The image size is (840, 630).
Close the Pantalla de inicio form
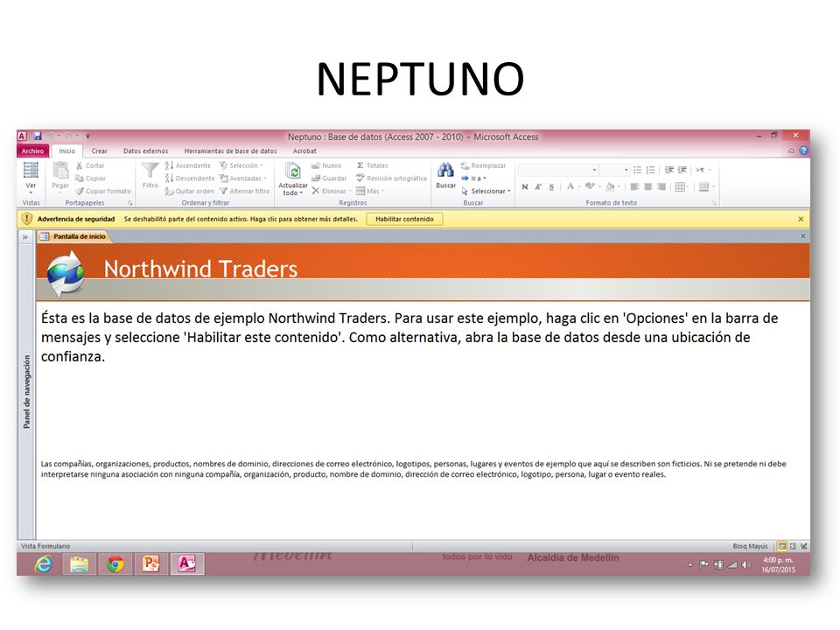tap(803, 236)
